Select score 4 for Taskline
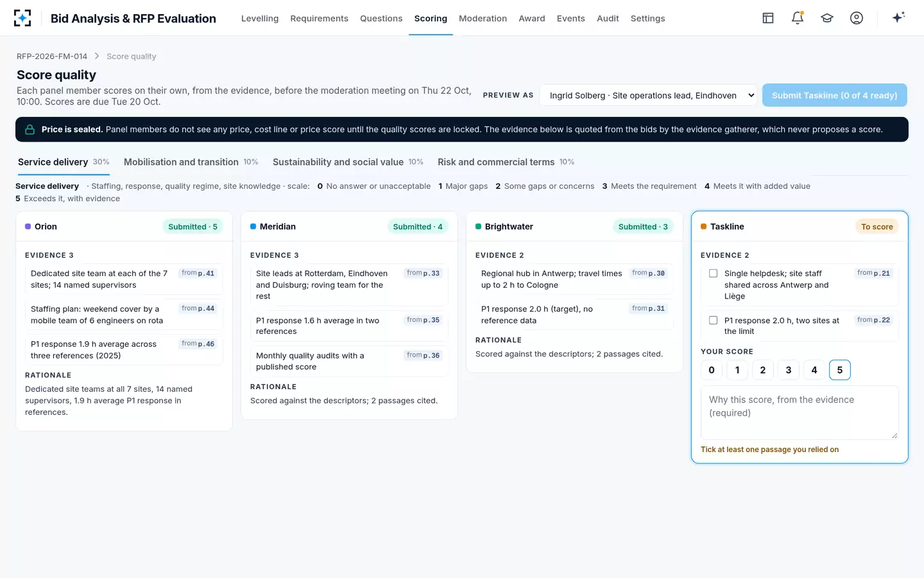 pyautogui.click(x=814, y=370)
